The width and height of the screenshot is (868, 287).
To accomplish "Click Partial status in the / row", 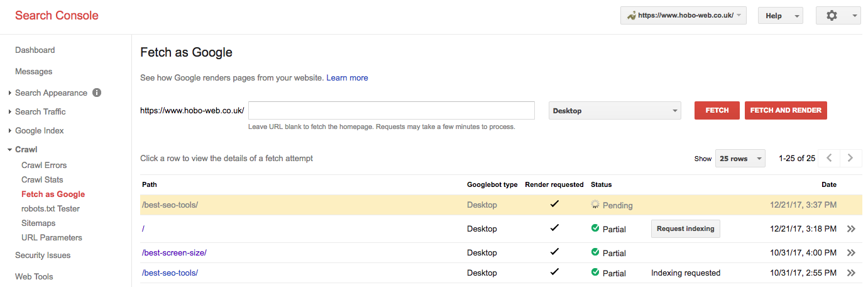I will click(614, 229).
